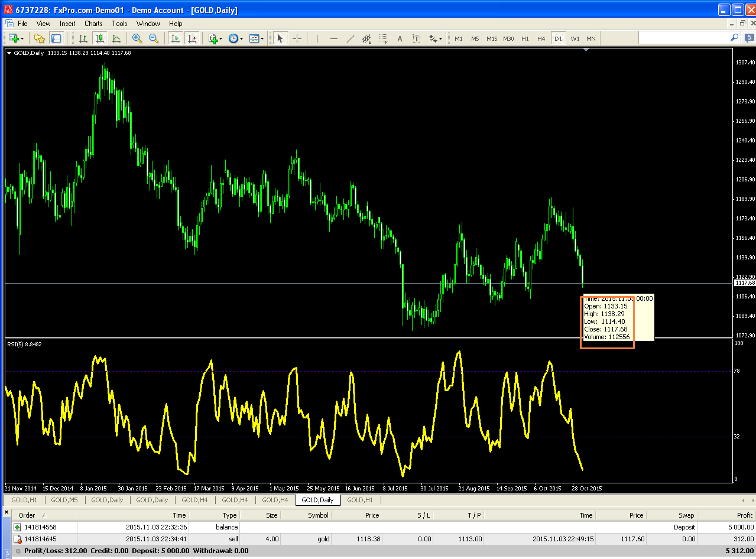The height and width of the screenshot is (559, 756).
Task: Click the current price label 1117.68
Action: pos(744,283)
